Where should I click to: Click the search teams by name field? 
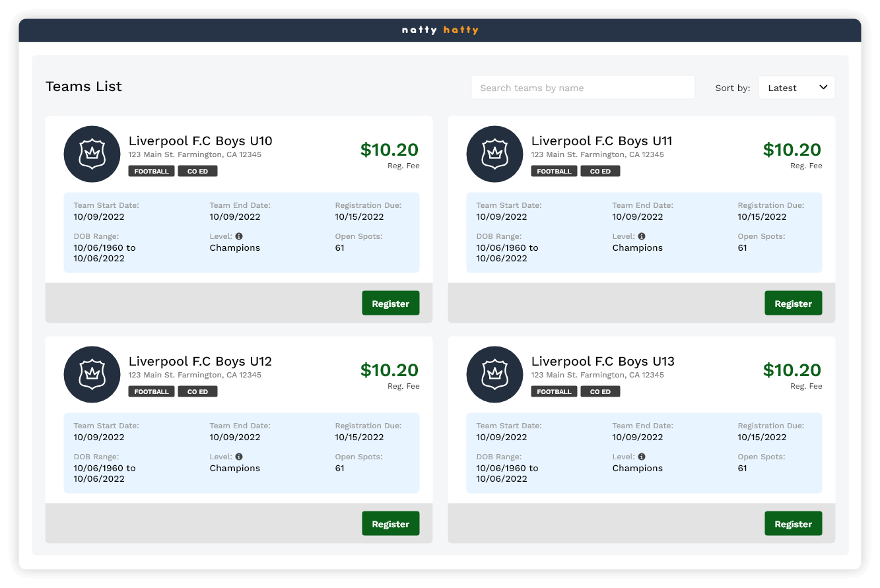pyautogui.click(x=583, y=87)
